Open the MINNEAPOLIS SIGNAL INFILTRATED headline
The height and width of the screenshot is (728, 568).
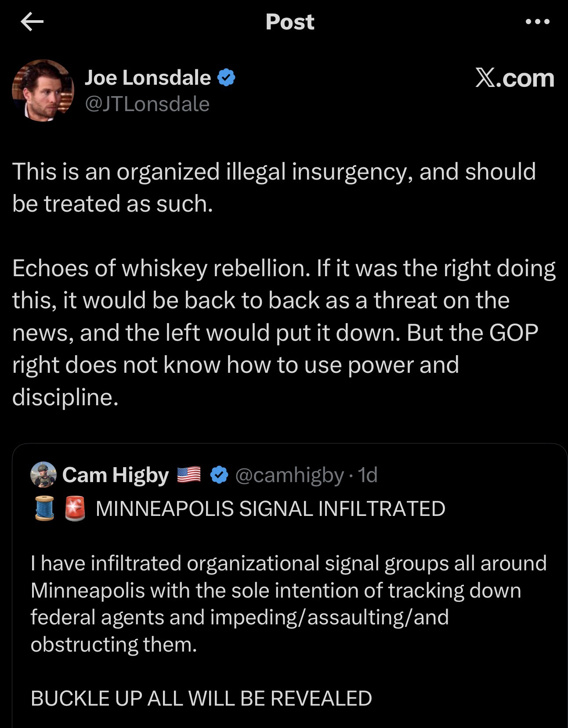(270, 508)
